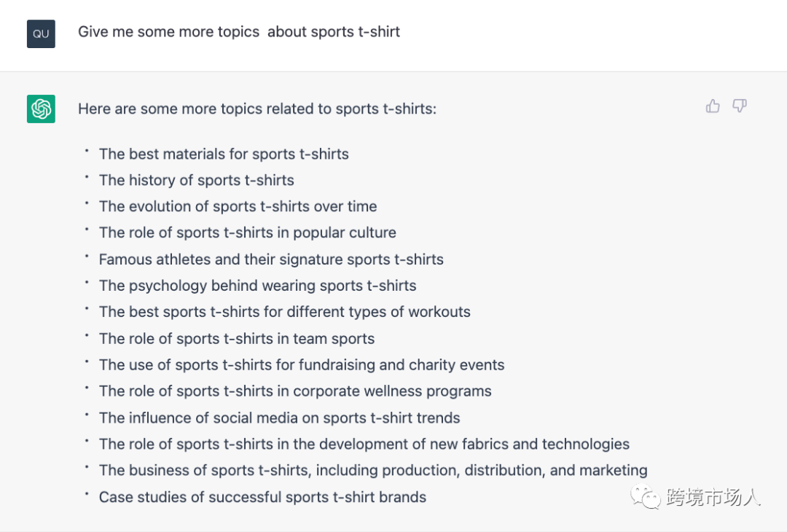Image resolution: width=787 pixels, height=532 pixels.
Task: Click the production, distribution, and marketing line
Action: point(373,471)
